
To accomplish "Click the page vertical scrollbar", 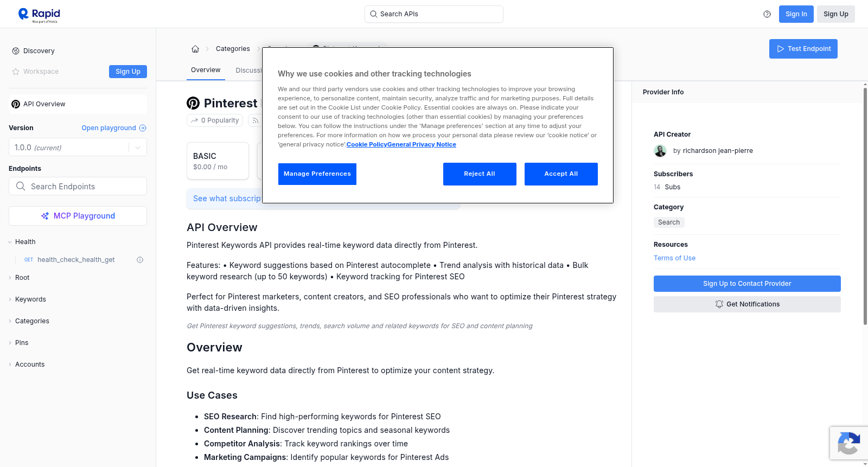I will click(865, 206).
